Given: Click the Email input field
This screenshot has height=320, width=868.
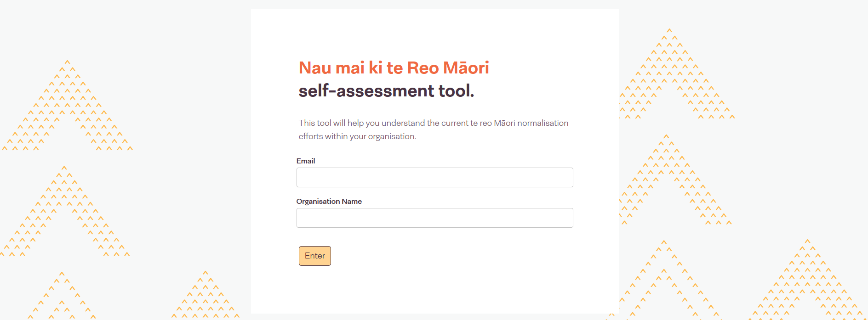Looking at the screenshot, I should pyautogui.click(x=434, y=178).
